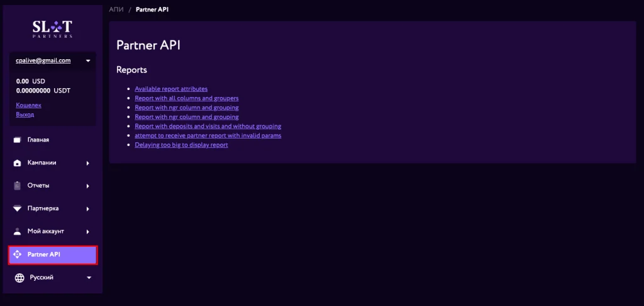Click the 0.00 USD balance
Screen dimensions: 644x306
pos(30,81)
